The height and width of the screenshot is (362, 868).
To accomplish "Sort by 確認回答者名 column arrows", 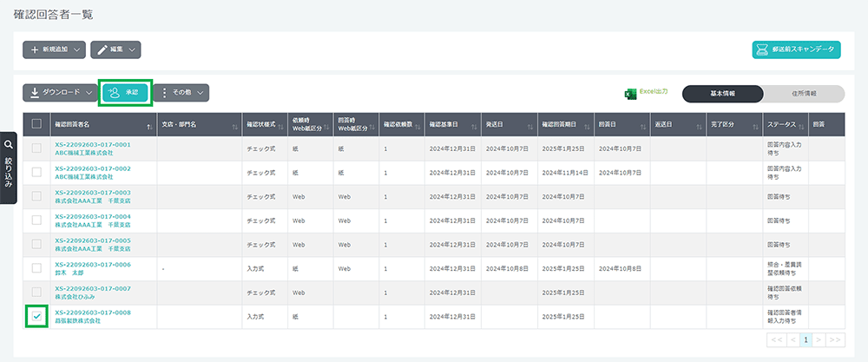I will [x=151, y=127].
